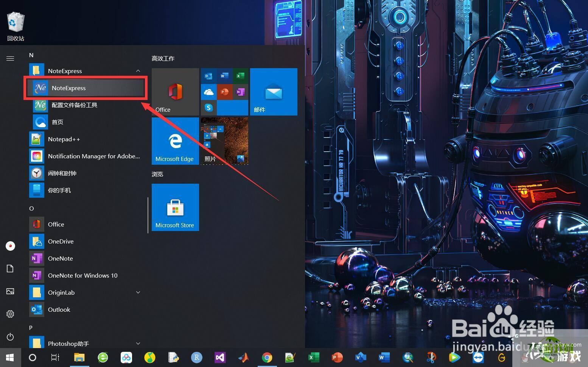The height and width of the screenshot is (367, 588).
Task: Open the green 360 browser on taskbar
Action: (x=103, y=357)
